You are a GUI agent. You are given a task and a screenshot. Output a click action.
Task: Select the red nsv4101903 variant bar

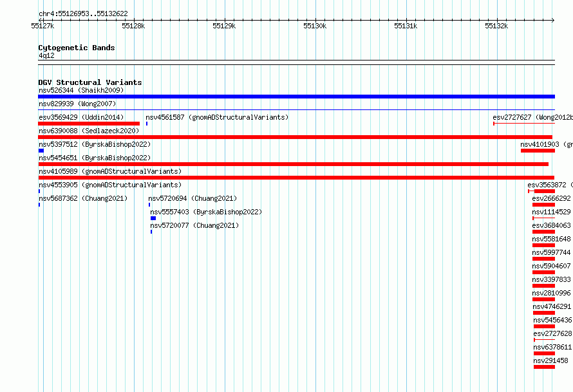[x=538, y=151]
